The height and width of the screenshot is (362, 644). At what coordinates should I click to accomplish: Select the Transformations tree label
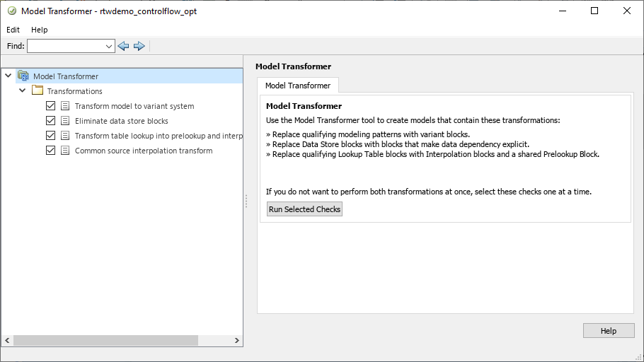(75, 91)
